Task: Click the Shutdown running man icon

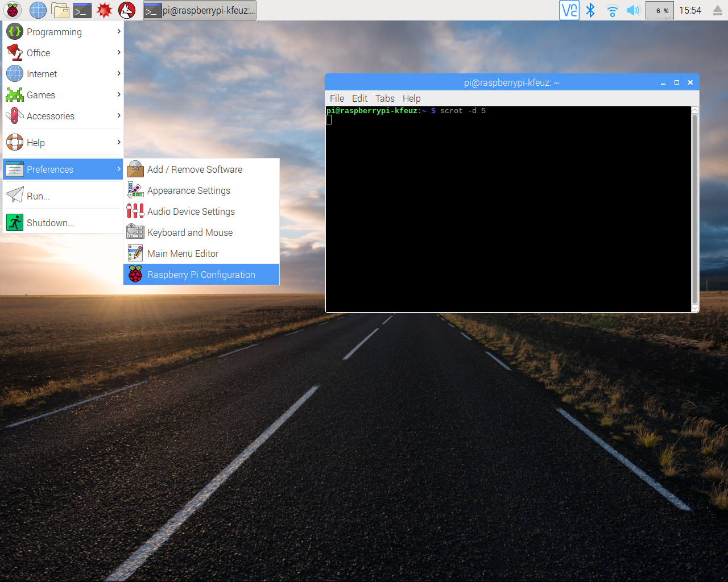Action: click(x=15, y=223)
